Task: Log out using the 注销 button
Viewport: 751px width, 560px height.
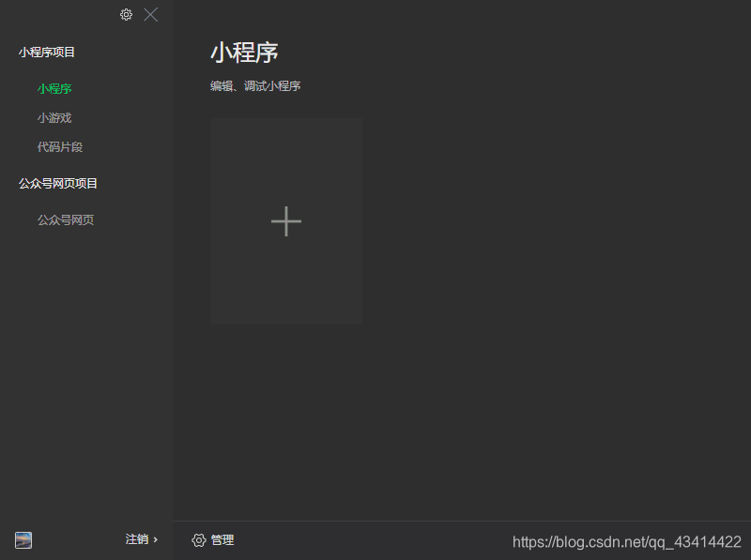Action: [x=137, y=539]
